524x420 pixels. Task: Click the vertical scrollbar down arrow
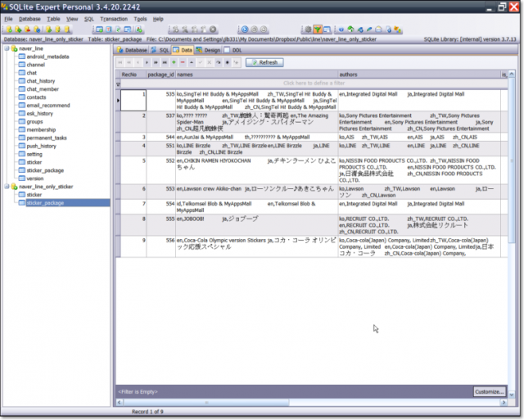(x=512, y=395)
